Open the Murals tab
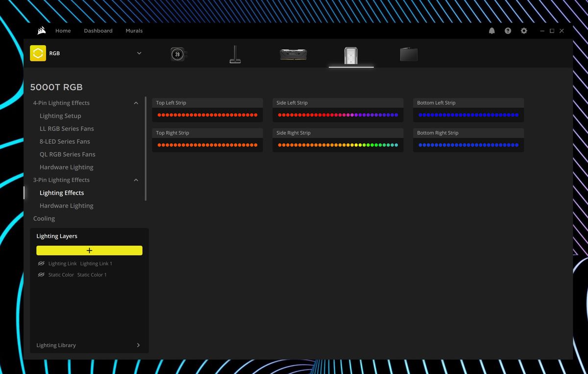Screen dimensions: 588x374 (134, 30)
